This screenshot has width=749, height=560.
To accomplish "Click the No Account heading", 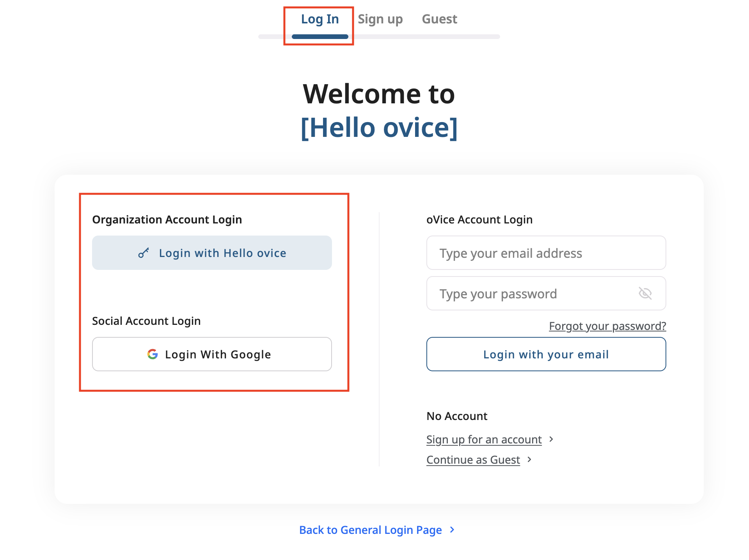I will pos(457,416).
